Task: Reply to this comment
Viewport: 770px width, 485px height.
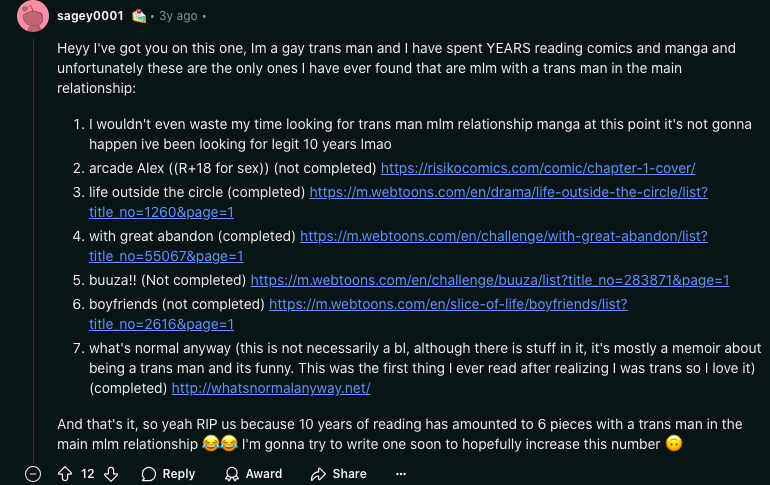Action: (168, 473)
